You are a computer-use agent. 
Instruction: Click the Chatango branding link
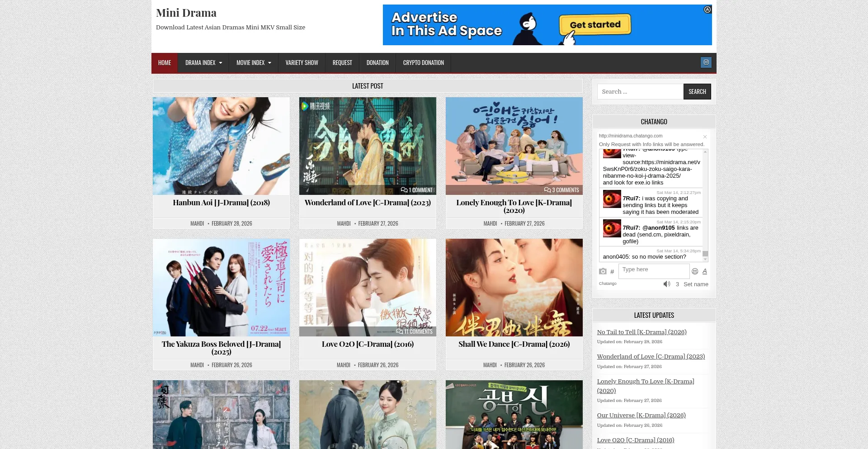coord(608,284)
